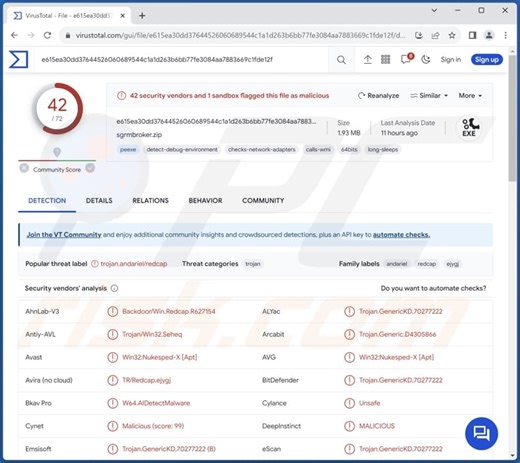Viewport: 520px width, 463px height.
Task: Click the sgrmbroker.zip file name
Action: (x=139, y=135)
